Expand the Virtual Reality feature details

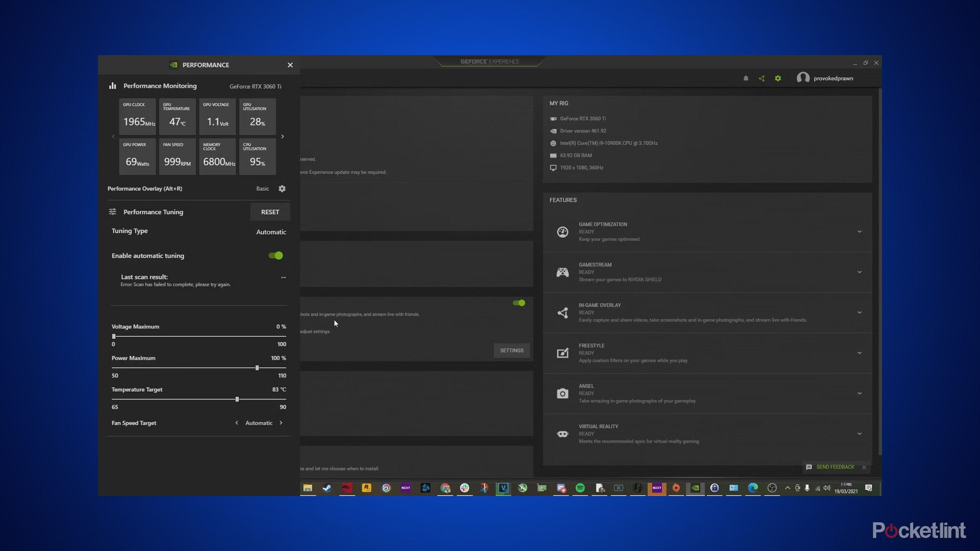click(x=860, y=434)
